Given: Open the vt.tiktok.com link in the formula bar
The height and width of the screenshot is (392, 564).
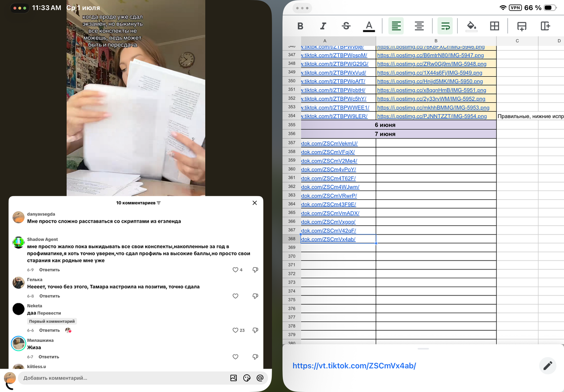Looking at the screenshot, I should [355, 366].
